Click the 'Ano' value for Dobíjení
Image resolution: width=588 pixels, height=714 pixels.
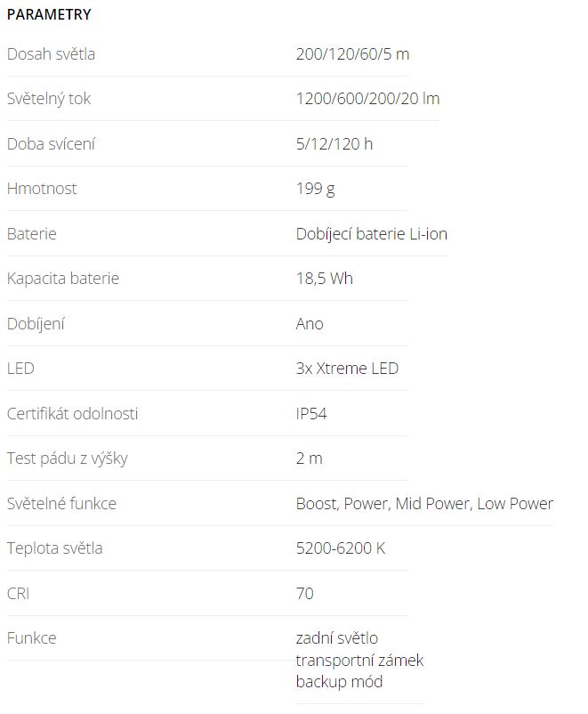310,324
